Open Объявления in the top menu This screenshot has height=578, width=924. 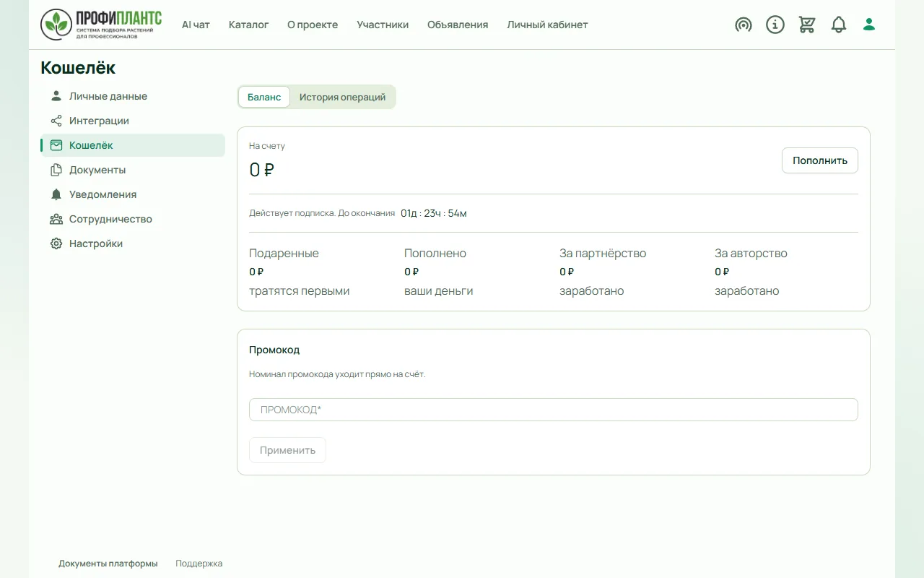point(458,25)
